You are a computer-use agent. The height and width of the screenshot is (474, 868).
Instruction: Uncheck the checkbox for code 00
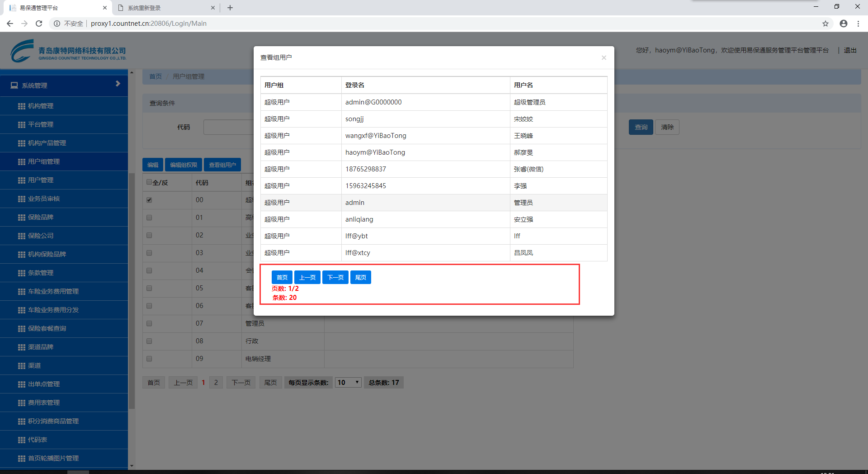(149, 200)
